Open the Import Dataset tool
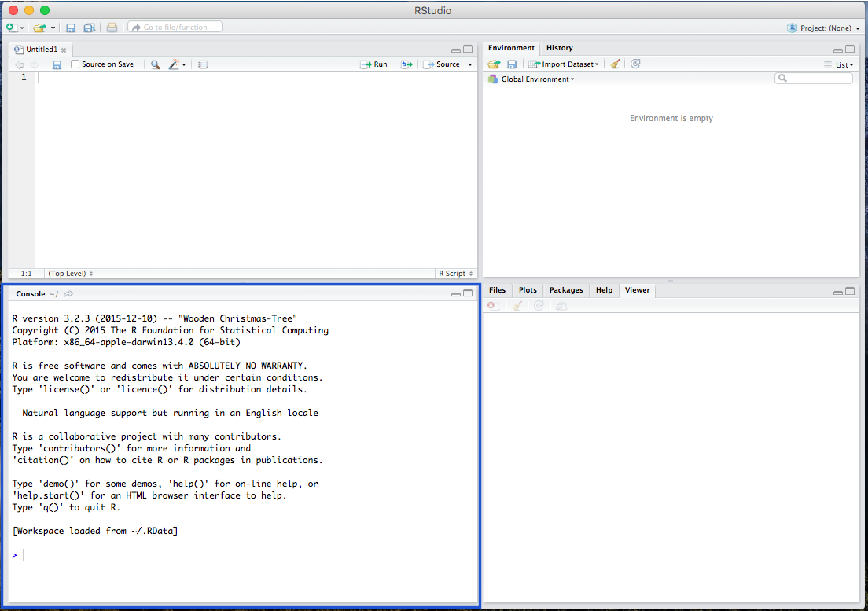 click(x=562, y=64)
